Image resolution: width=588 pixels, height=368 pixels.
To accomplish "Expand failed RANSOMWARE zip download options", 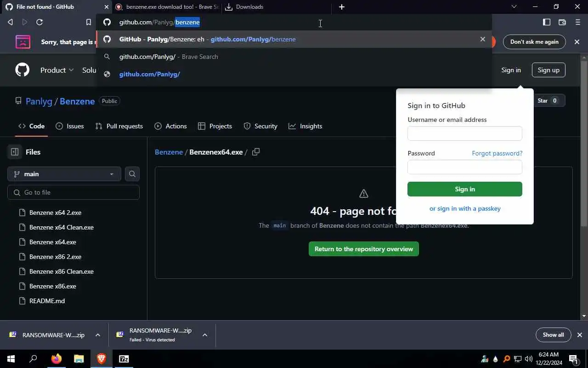I will pyautogui.click(x=205, y=335).
